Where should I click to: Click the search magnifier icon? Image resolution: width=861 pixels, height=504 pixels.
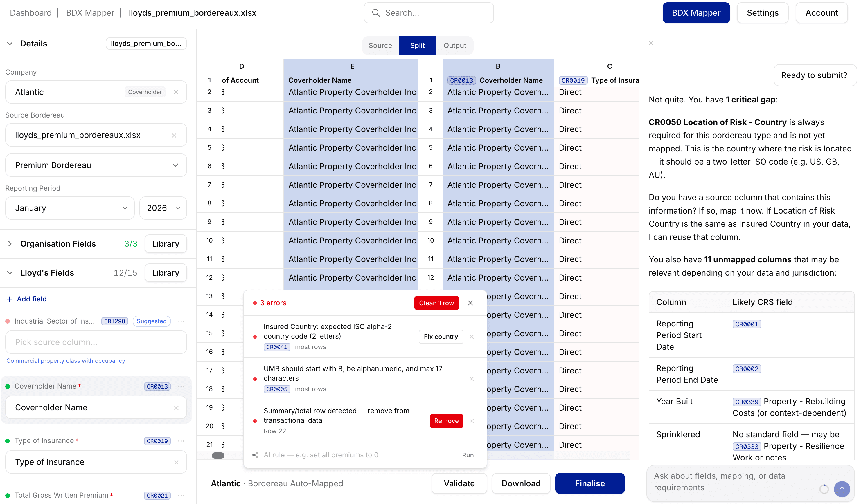pyautogui.click(x=376, y=13)
